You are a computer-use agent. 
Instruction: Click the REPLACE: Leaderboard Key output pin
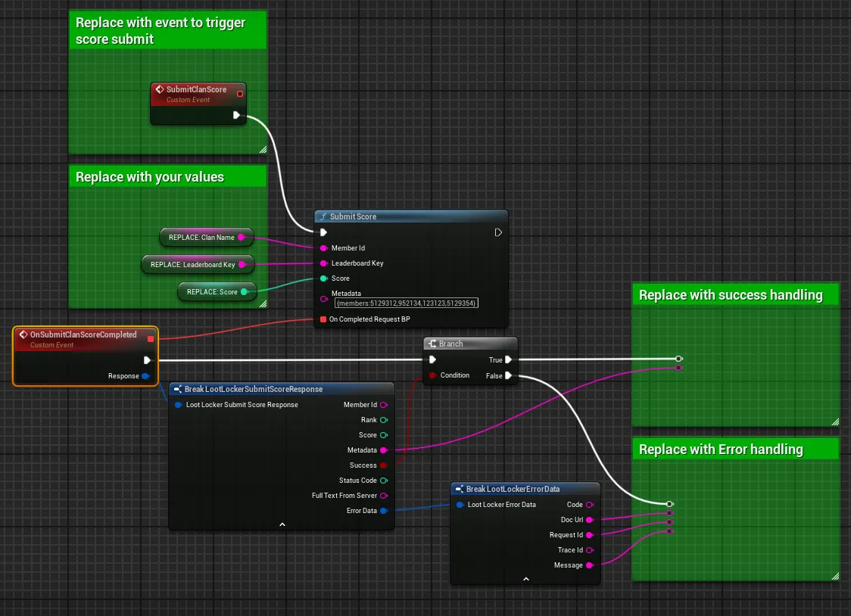click(242, 265)
